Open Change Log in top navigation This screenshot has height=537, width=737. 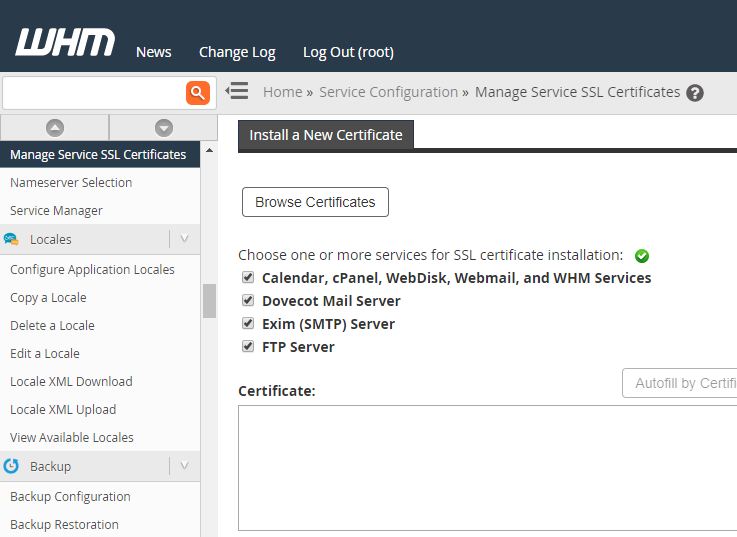pos(237,52)
